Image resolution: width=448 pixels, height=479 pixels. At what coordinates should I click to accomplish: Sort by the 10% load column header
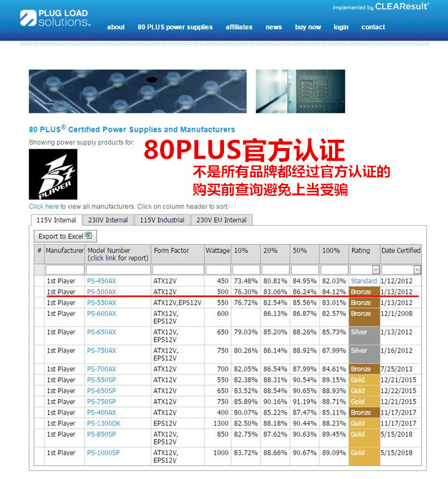point(246,254)
